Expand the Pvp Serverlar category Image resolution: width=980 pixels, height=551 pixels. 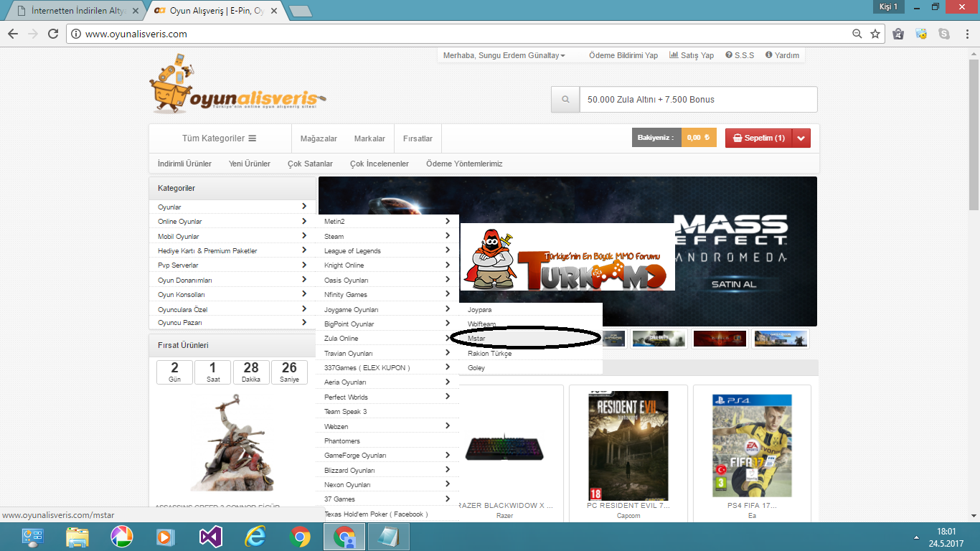[232, 265]
